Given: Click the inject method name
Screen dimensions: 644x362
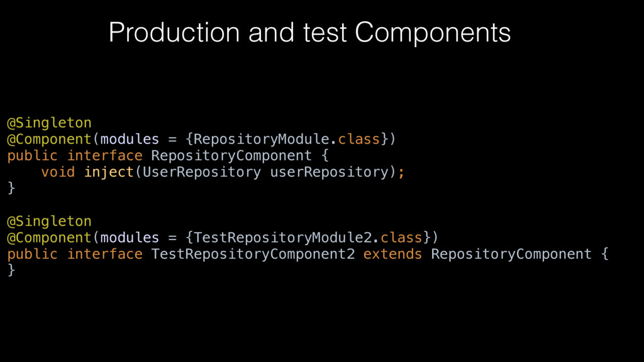Looking at the screenshot, I should pos(109,172).
